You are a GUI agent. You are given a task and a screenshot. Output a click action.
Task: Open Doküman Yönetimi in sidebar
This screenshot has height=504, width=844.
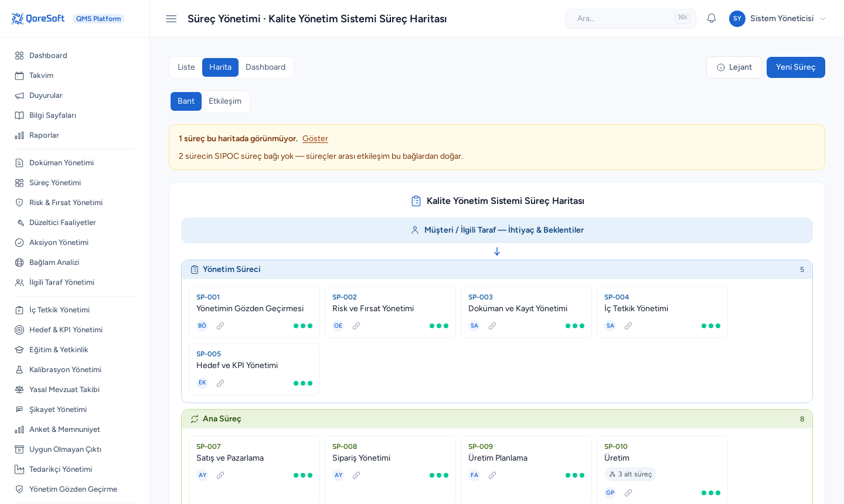click(x=75, y=163)
